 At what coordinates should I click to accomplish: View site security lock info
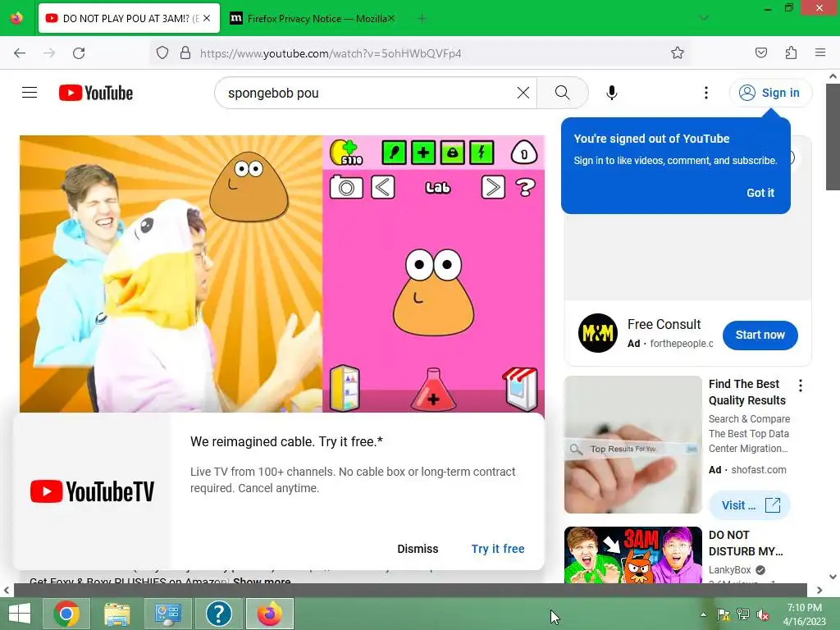(185, 53)
